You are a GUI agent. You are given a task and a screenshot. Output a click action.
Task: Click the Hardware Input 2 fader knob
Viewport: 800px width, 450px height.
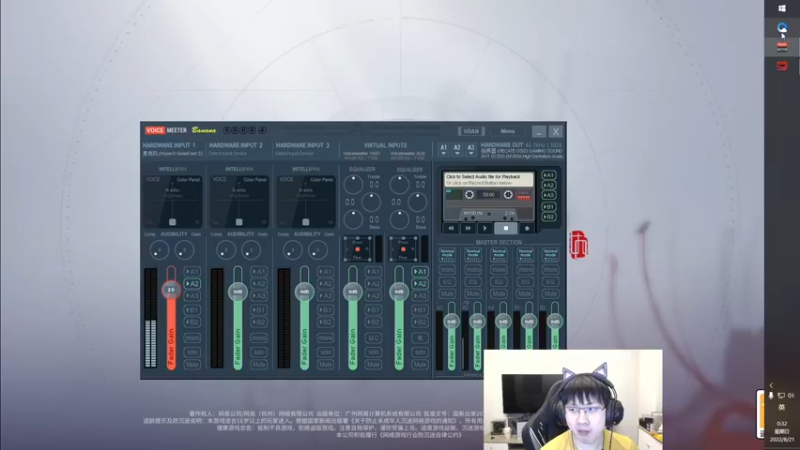coord(238,292)
